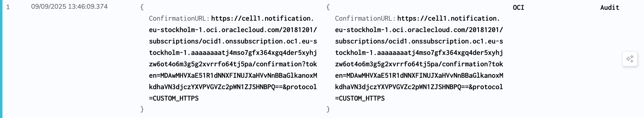This screenshot has height=118, width=644.
Task: Click the en=MDAwMHVXaE51 token line in the first column
Action: coord(233,76)
